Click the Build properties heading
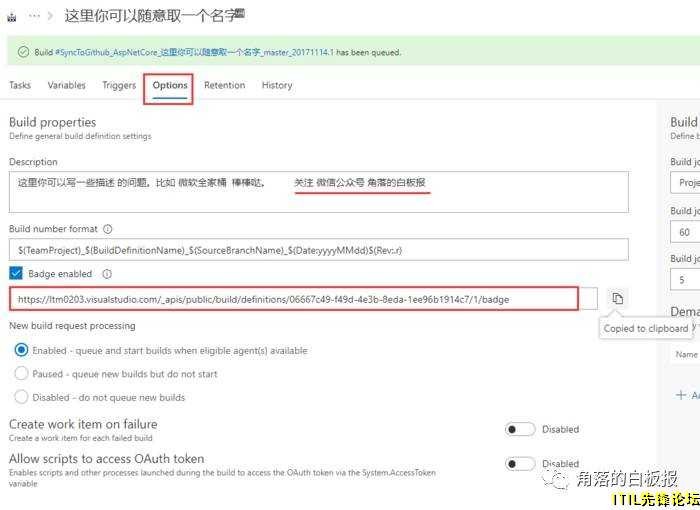 (53, 122)
